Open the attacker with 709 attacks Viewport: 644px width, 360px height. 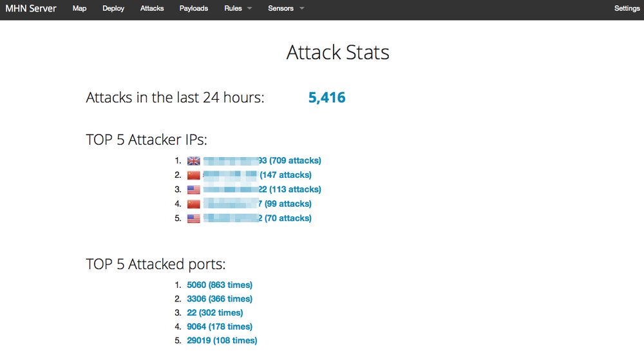tap(262, 160)
